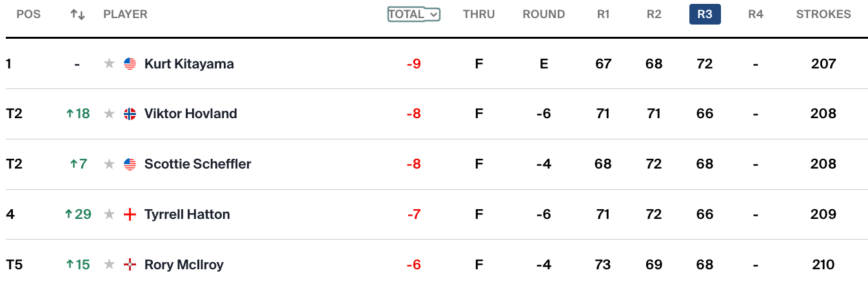Toggle favorite star for Viktor Hovland
The width and height of the screenshot is (868, 288).
tap(110, 114)
